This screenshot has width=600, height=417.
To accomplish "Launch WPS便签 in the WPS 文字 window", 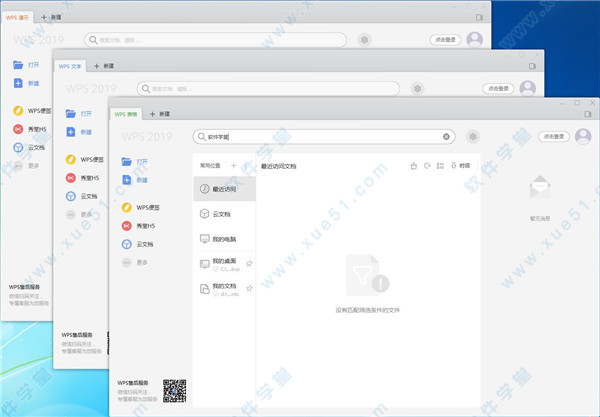I will coord(85,159).
